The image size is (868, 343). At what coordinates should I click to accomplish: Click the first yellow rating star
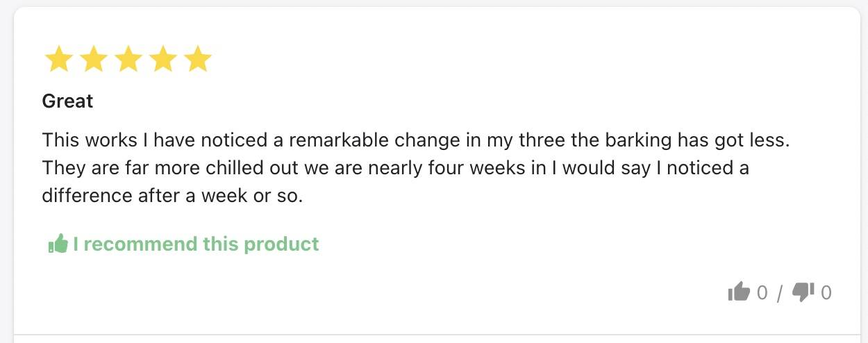pyautogui.click(x=58, y=60)
